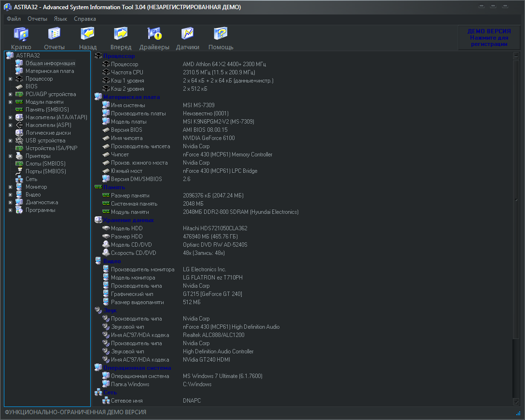
Task: Click the Порты (SMBIOS) connector icon
Action: pyautogui.click(x=19, y=171)
